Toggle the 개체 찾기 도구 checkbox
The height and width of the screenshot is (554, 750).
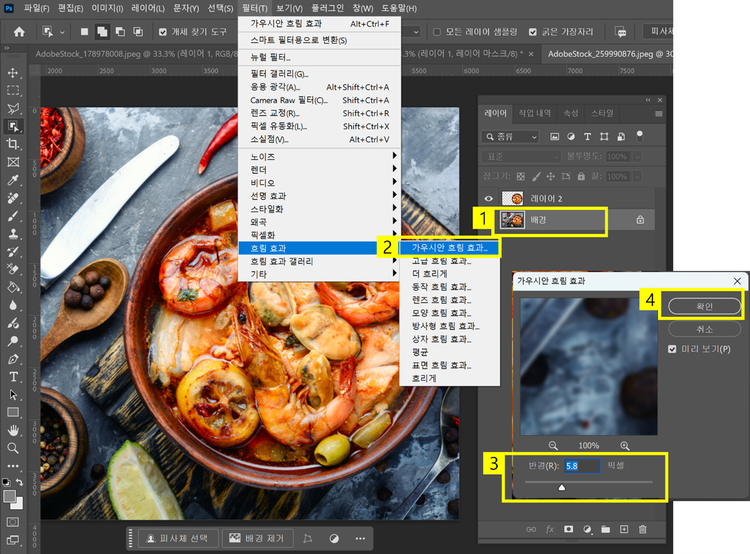pyautogui.click(x=163, y=32)
